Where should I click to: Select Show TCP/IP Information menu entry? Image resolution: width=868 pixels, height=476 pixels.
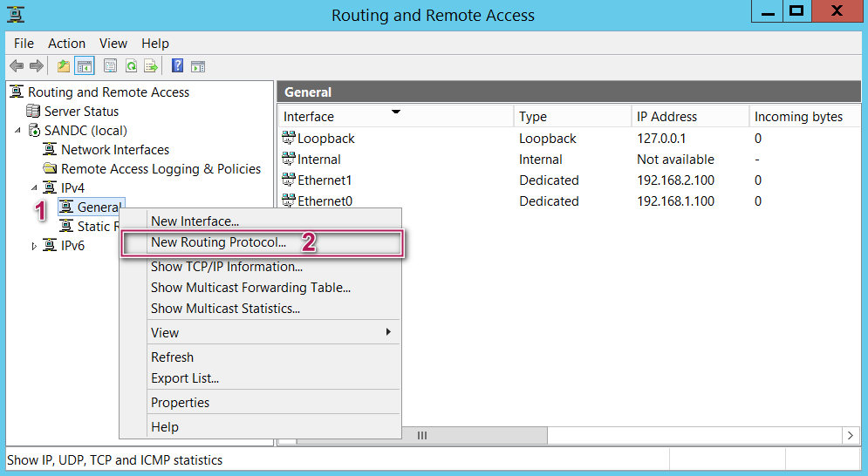tap(227, 267)
